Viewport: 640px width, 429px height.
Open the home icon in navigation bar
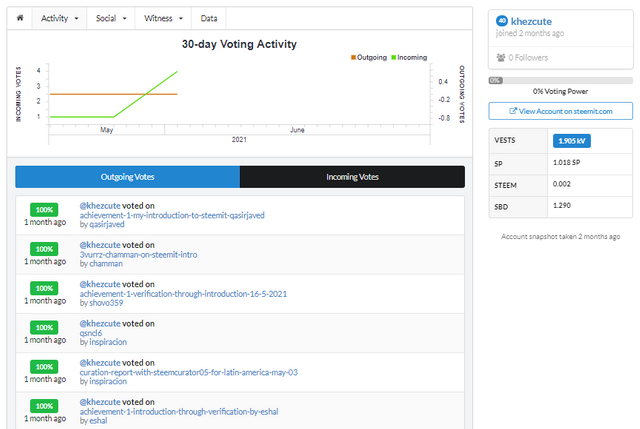click(x=20, y=18)
